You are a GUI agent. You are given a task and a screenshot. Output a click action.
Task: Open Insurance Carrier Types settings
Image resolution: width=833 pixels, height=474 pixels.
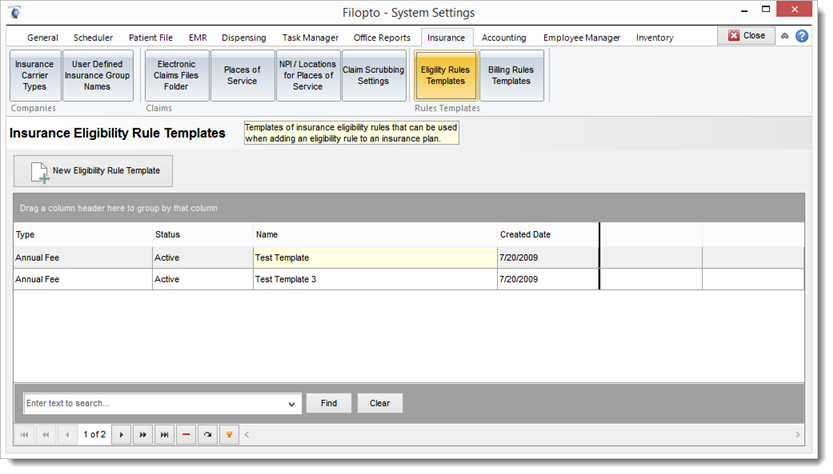point(35,75)
